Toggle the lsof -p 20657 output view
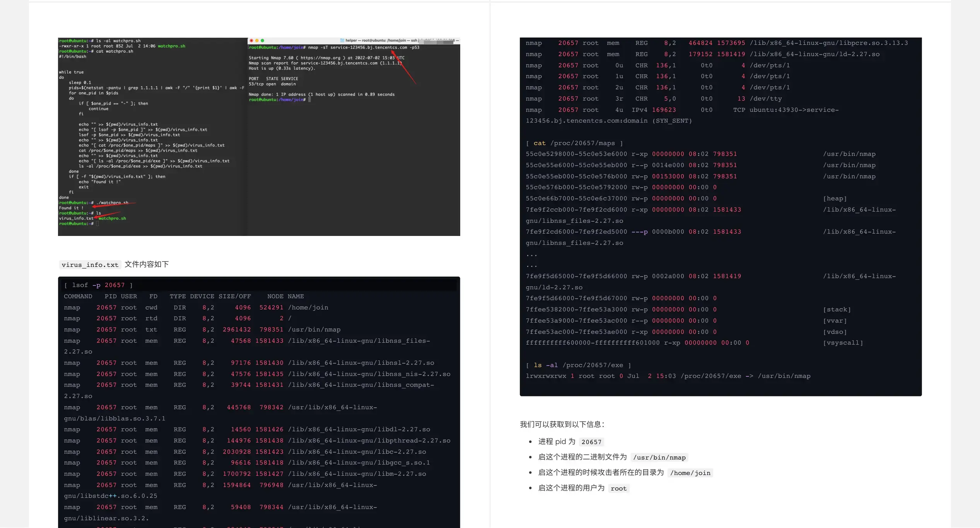The width and height of the screenshot is (980, 528). tap(96, 284)
